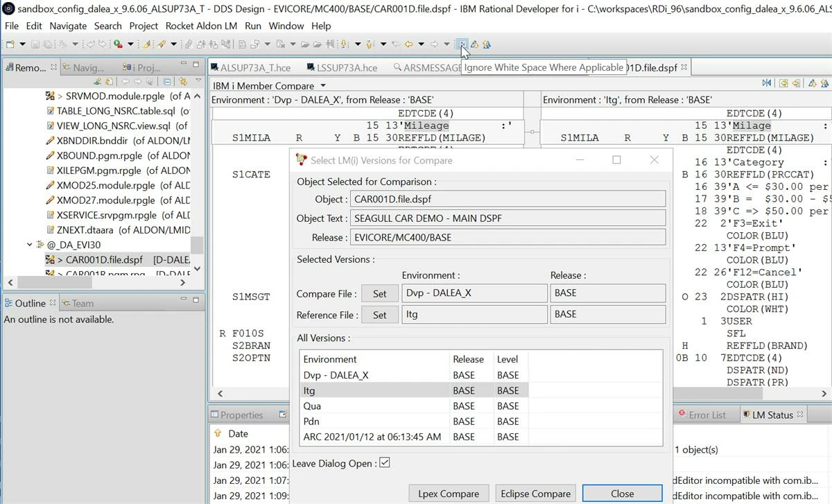Click the Back navigation arrow in toolbar

[x=409, y=44]
